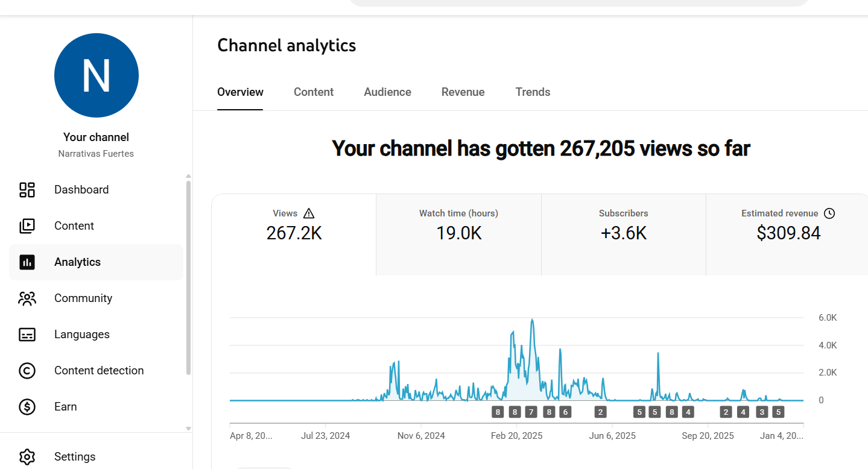Click the sidebar scroll down arrow
Viewport: 868px width, 469px height.
coord(188,429)
